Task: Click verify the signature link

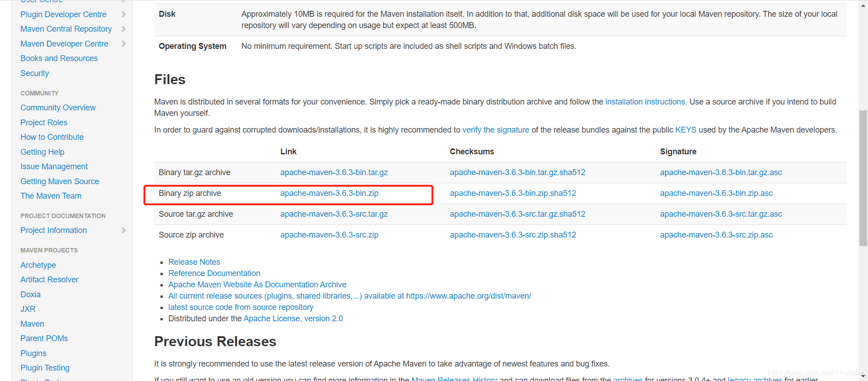Action: click(495, 130)
